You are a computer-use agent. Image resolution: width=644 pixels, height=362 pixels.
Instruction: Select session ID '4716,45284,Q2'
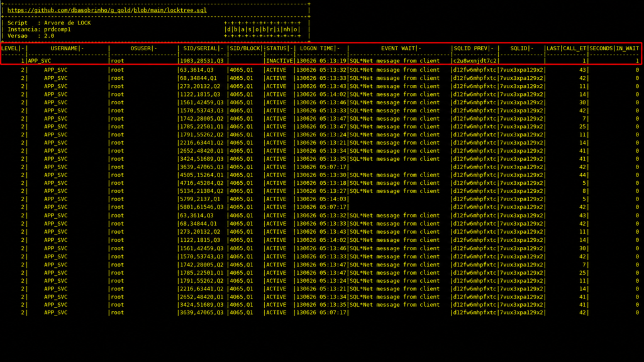[x=202, y=183]
